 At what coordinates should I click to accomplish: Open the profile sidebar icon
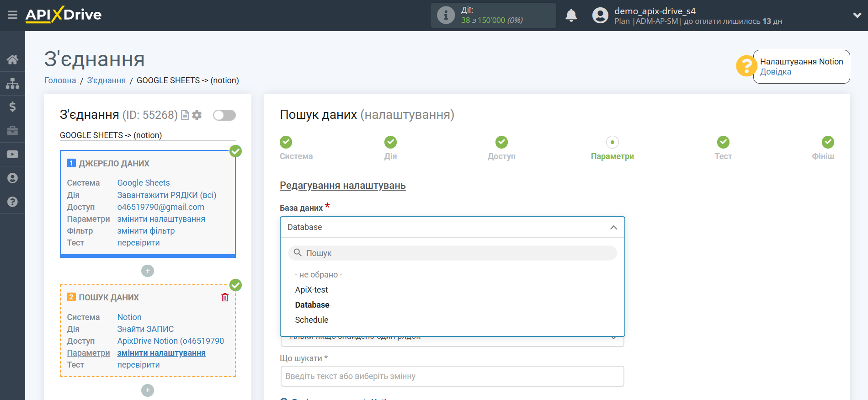(12, 178)
